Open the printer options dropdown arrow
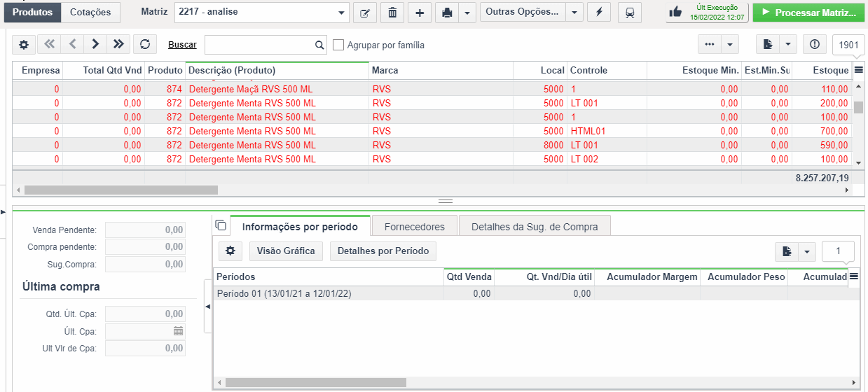The image size is (868, 392). 467,13
